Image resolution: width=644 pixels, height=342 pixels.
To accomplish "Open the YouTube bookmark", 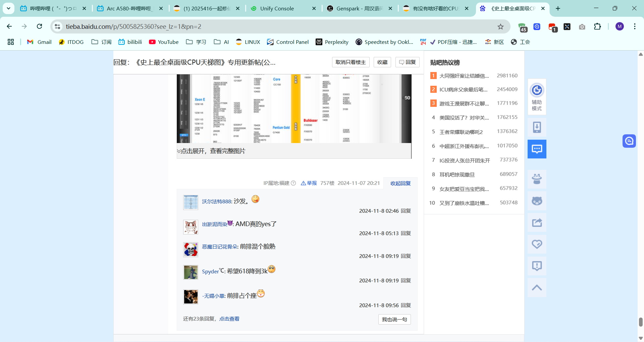I will 164,42.
